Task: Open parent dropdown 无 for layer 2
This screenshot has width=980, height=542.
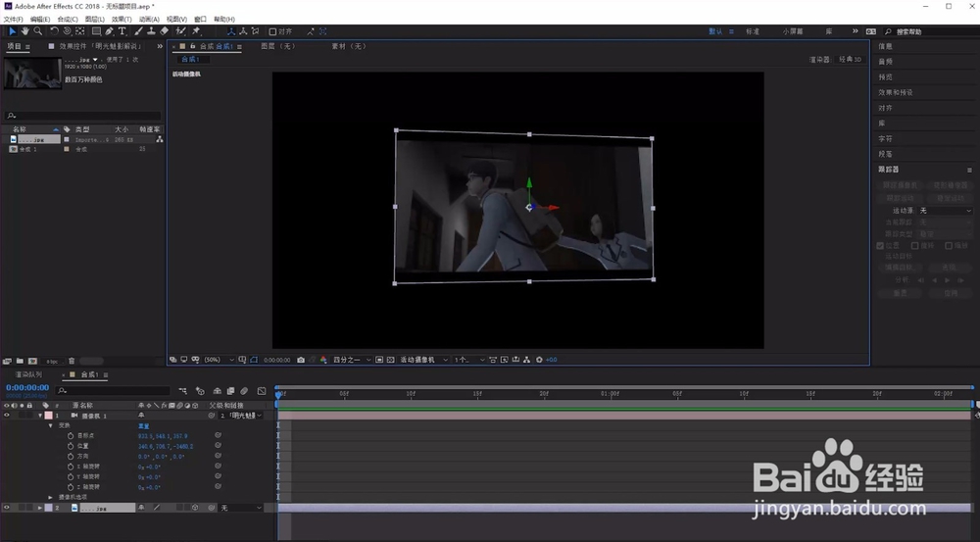Action: point(240,508)
